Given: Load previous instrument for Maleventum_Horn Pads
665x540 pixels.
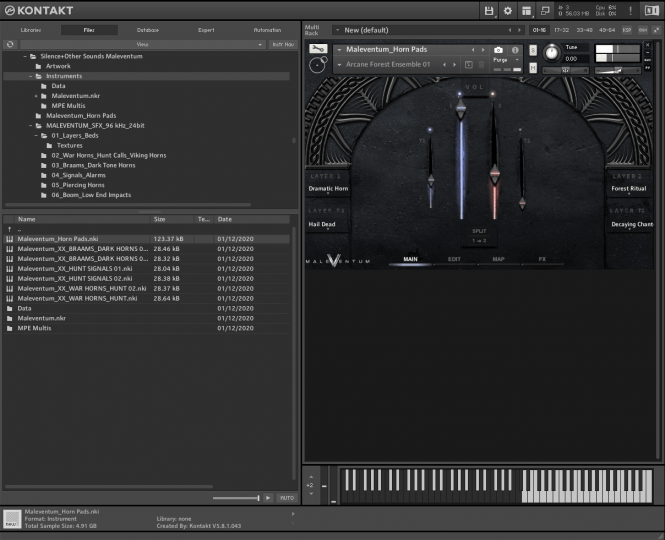Looking at the screenshot, I should (x=473, y=50).
